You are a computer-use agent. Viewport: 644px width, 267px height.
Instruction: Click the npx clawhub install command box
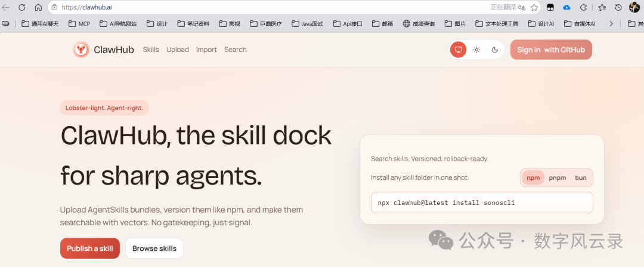pyautogui.click(x=482, y=202)
